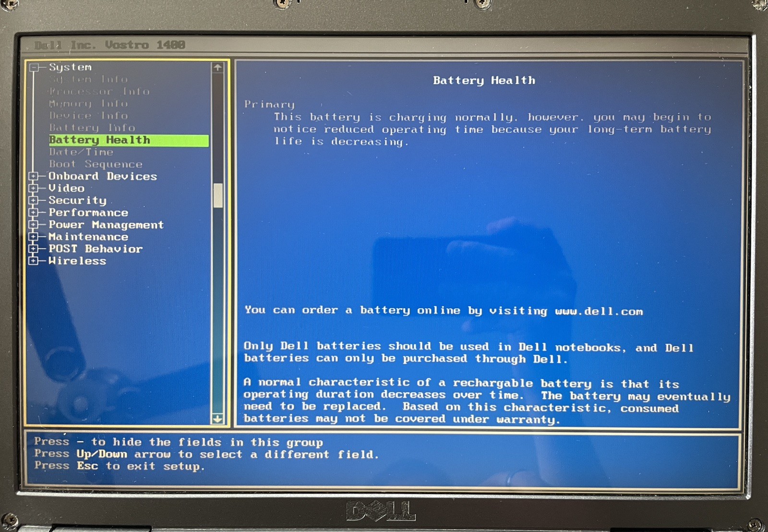
Task: Click the tree panel scrollbar thumb
Action: 218,195
